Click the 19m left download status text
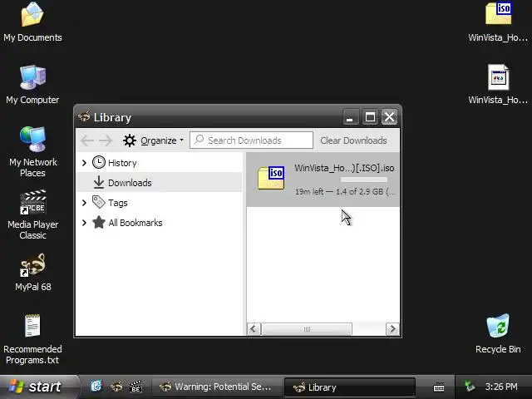532x399 pixels. pos(345,192)
